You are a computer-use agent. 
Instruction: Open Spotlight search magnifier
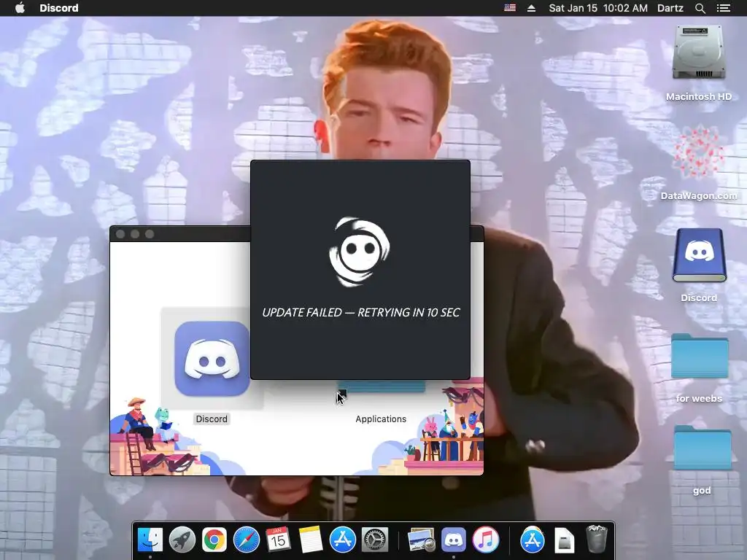click(x=700, y=7)
